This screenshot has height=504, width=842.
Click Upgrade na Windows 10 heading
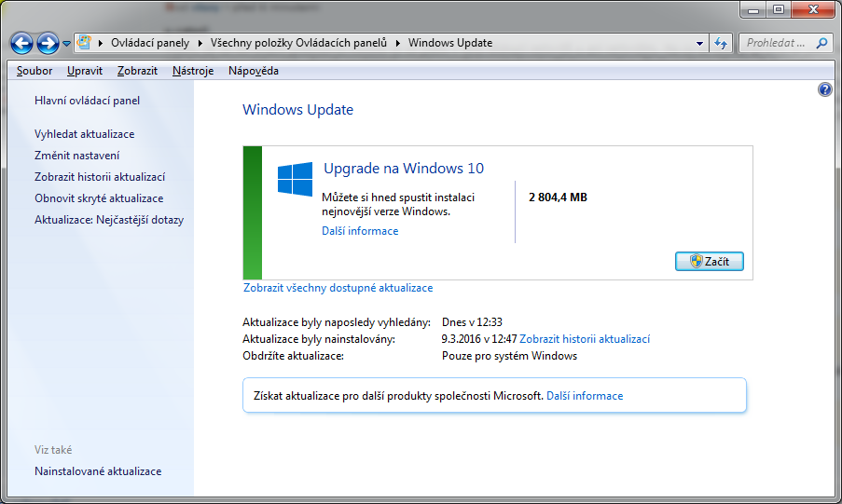pyautogui.click(x=403, y=168)
